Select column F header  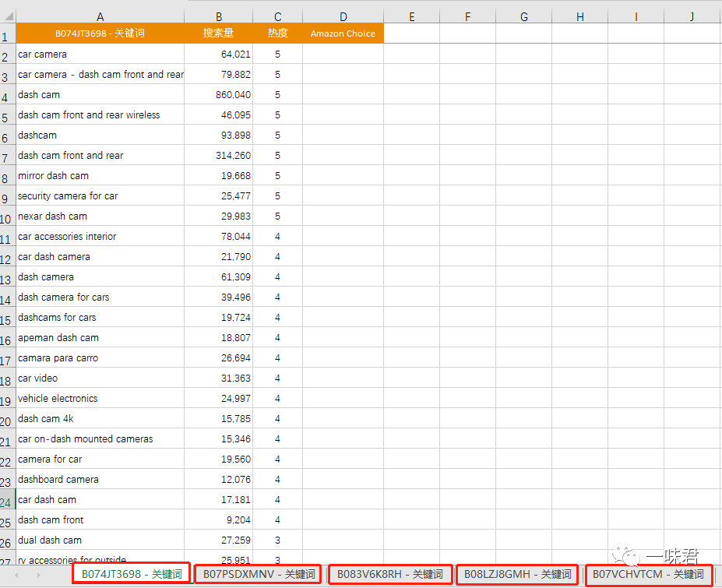click(x=468, y=17)
